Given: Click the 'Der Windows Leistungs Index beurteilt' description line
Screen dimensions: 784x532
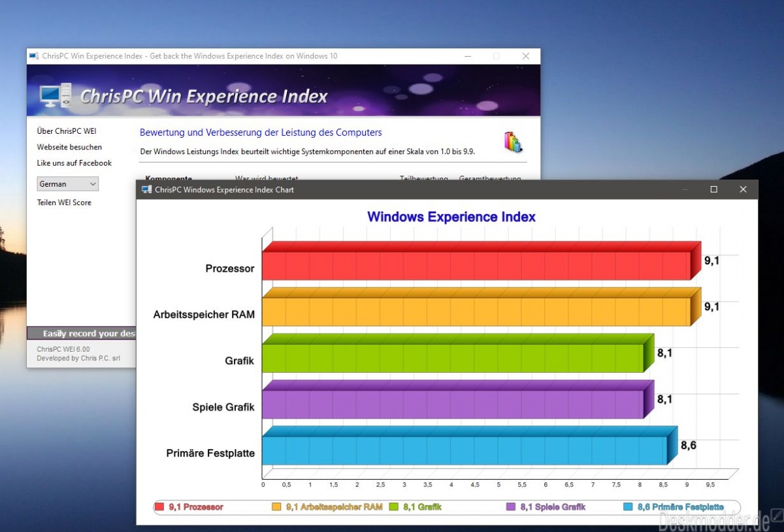Looking at the screenshot, I should 308,151.
